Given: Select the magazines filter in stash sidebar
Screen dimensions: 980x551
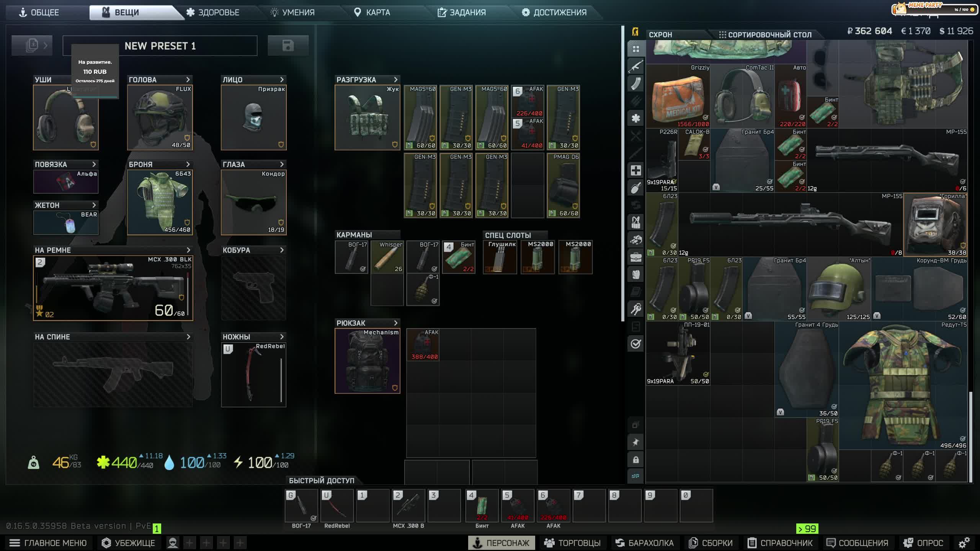Looking at the screenshot, I should [x=635, y=84].
